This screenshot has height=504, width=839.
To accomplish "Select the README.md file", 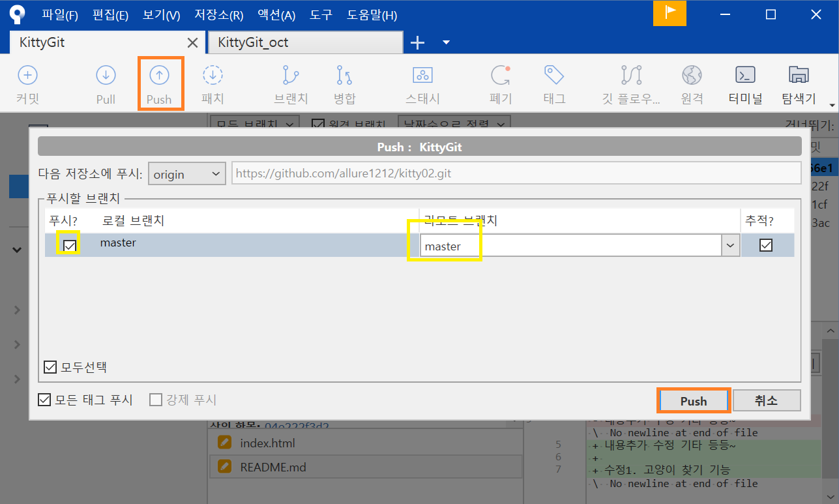I will (273, 467).
